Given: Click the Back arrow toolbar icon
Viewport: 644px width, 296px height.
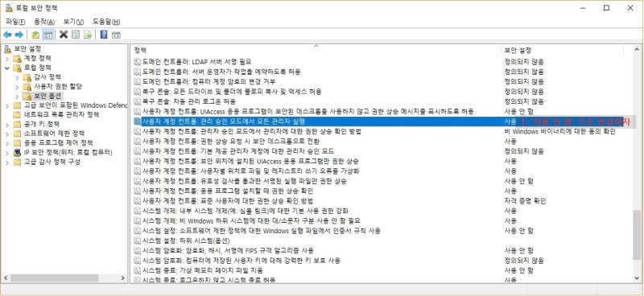Looking at the screenshot, I should (x=7, y=35).
